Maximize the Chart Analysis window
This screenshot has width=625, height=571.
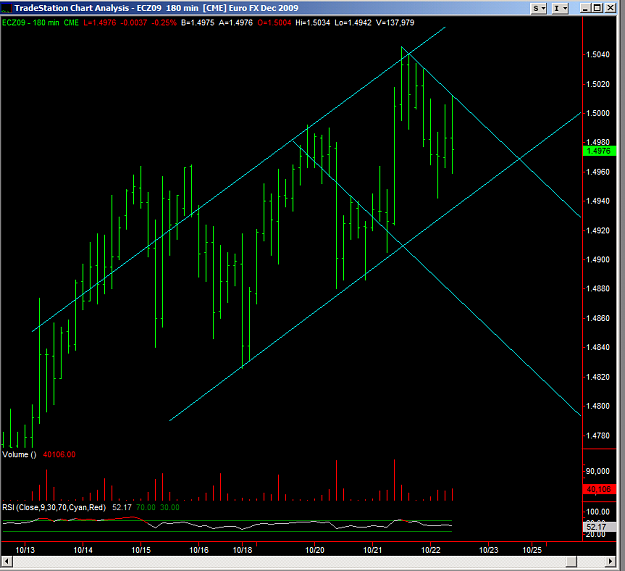597,8
